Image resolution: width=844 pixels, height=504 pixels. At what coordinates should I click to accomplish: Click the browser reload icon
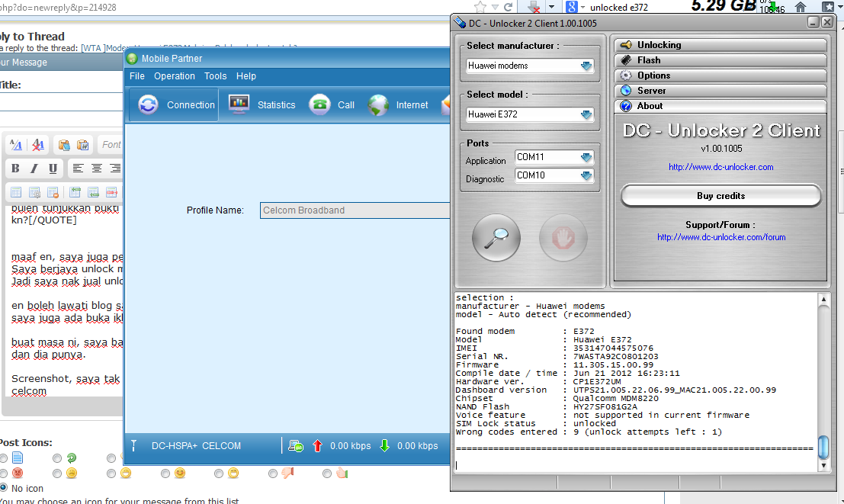coord(508,7)
